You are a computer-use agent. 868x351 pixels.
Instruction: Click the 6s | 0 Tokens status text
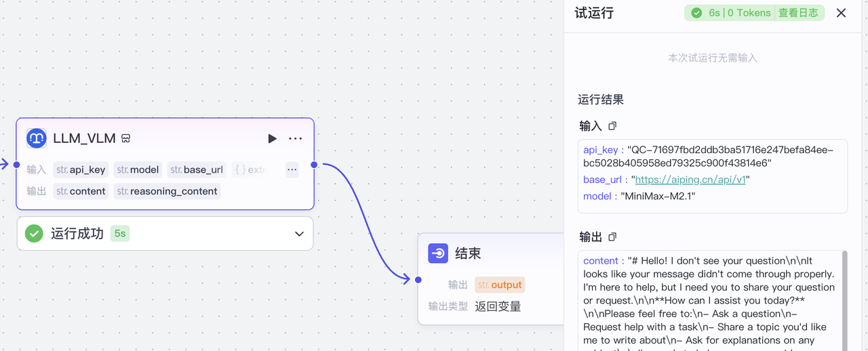pyautogui.click(x=739, y=13)
